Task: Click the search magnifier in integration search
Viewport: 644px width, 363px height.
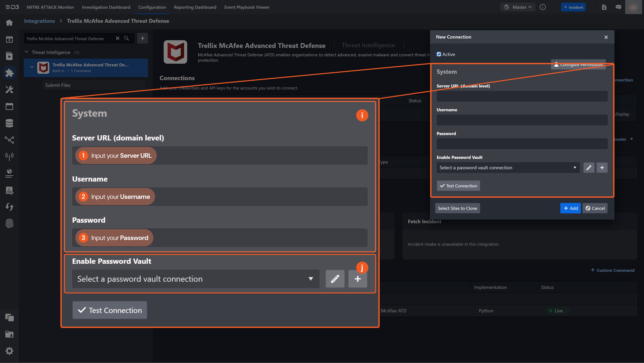Action: (126, 38)
